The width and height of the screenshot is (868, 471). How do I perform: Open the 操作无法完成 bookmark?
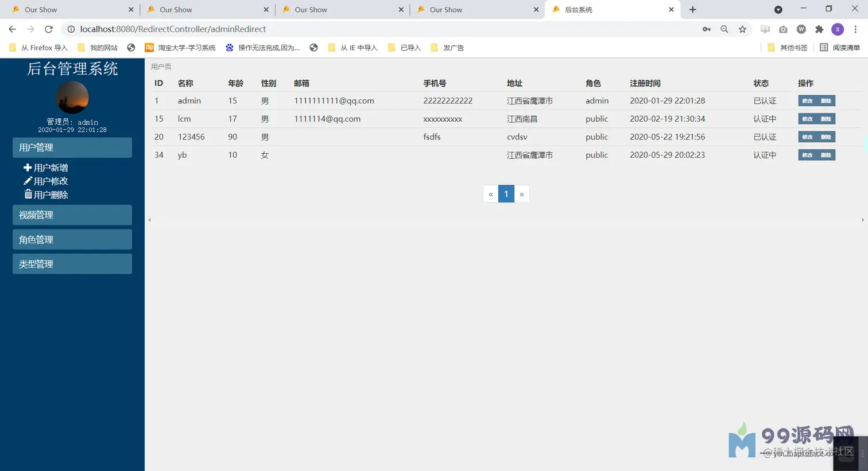tap(263, 48)
